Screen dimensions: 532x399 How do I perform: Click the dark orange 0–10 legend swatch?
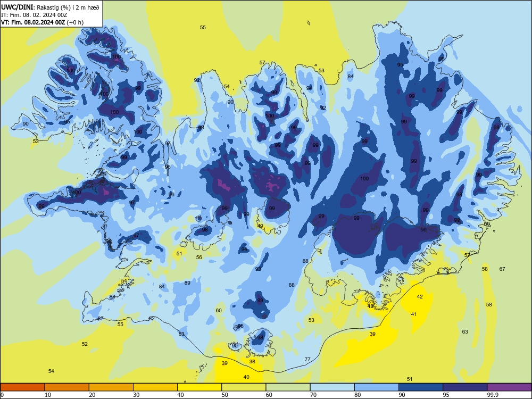(22, 387)
